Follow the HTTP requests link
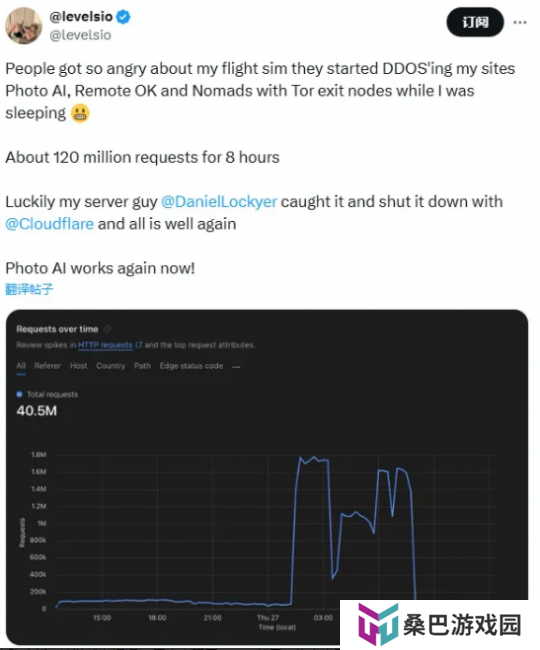The image size is (540, 650). point(105,345)
